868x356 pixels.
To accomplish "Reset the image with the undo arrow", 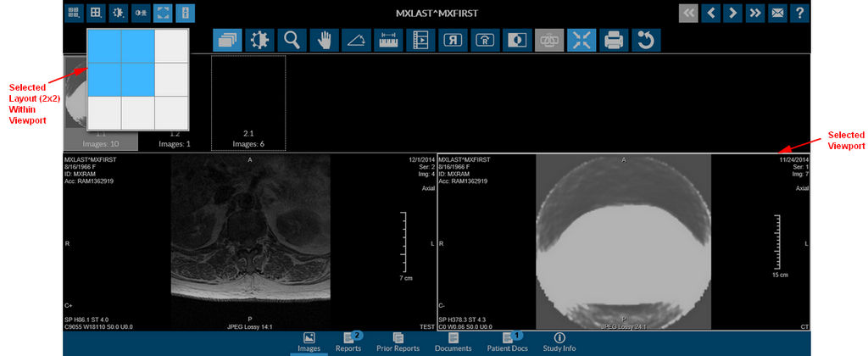I will (646, 40).
